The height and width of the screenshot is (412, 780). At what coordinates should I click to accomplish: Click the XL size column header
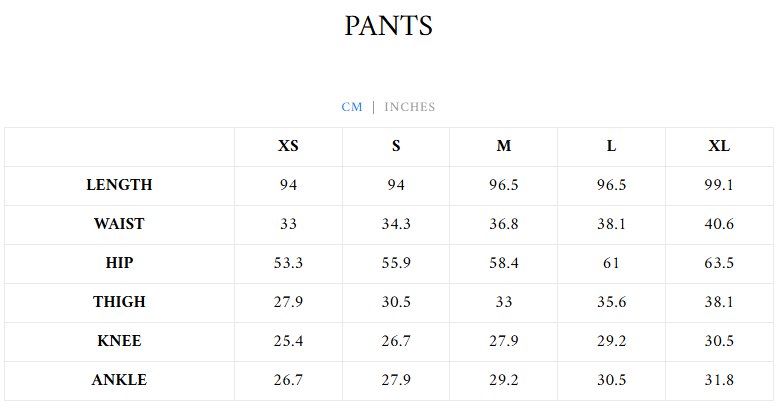719,146
